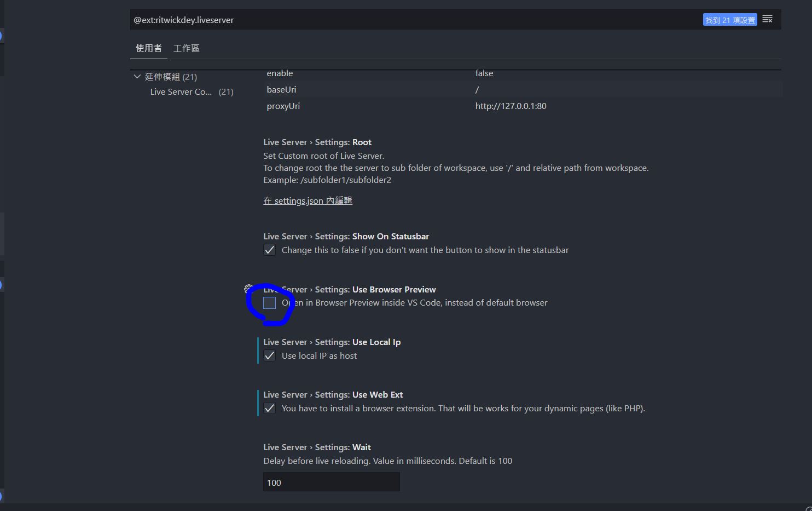Viewport: 812px width, 511px height.
Task: Open the gear menu beside Use Browser Preview
Action: point(248,289)
